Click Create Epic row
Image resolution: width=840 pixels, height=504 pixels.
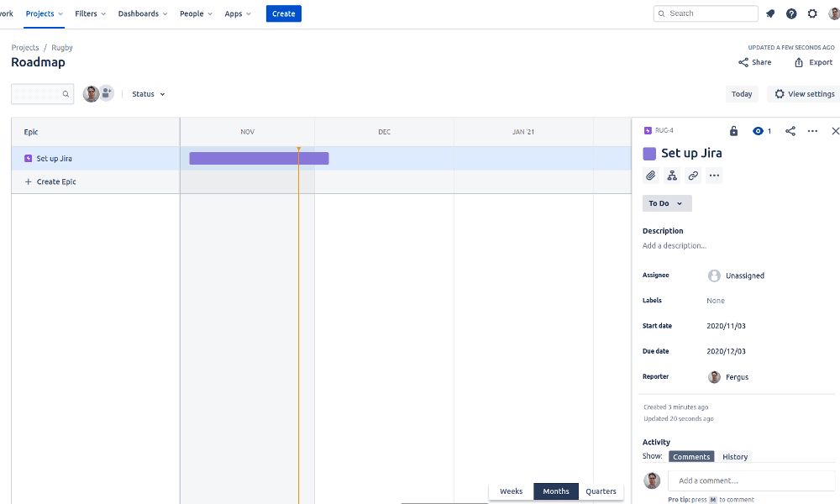[x=96, y=182]
